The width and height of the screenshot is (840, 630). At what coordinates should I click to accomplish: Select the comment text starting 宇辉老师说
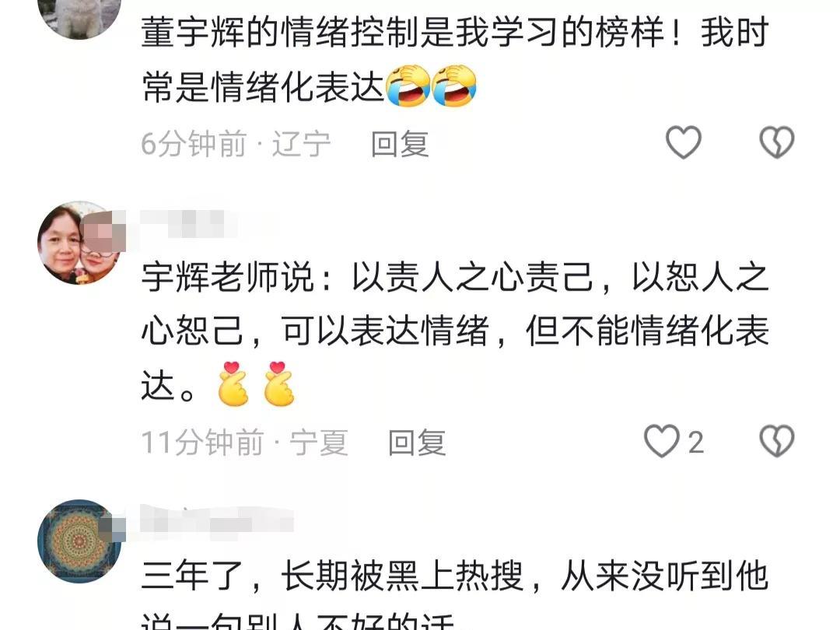pos(455,331)
